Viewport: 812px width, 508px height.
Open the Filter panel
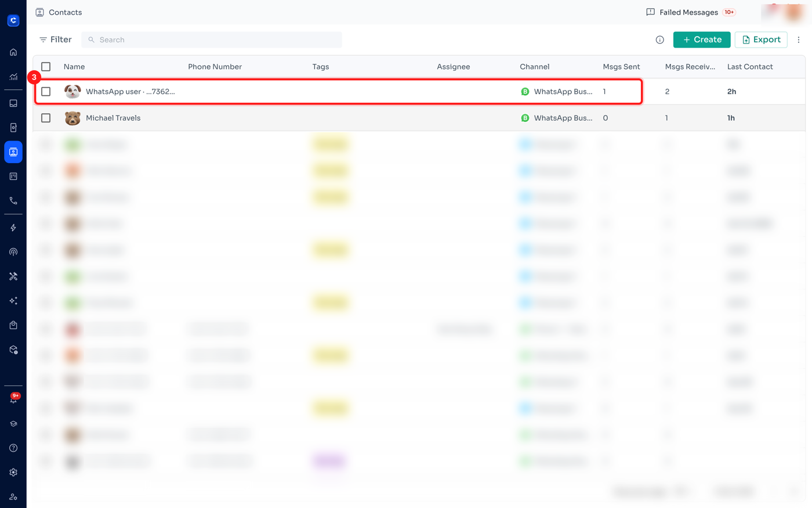pos(56,39)
